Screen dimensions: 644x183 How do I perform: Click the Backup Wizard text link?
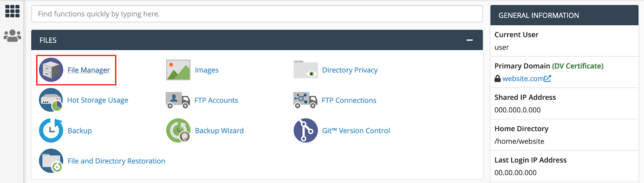[219, 131]
